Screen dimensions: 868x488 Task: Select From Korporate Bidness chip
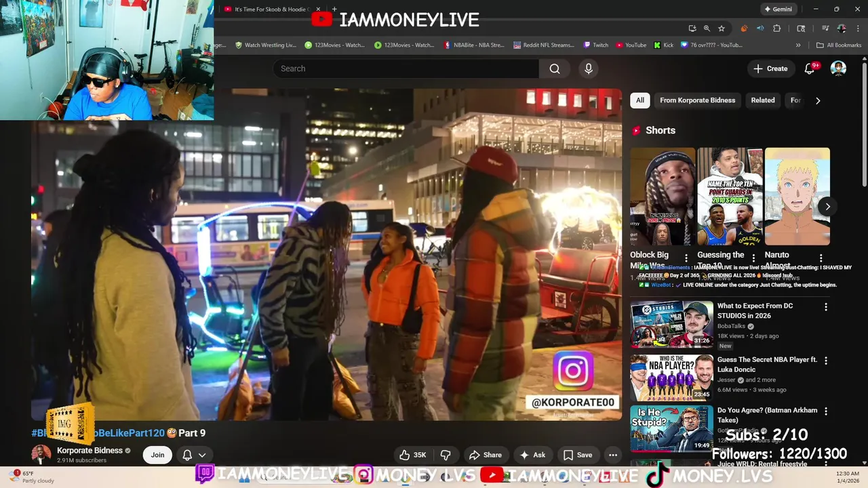click(697, 100)
